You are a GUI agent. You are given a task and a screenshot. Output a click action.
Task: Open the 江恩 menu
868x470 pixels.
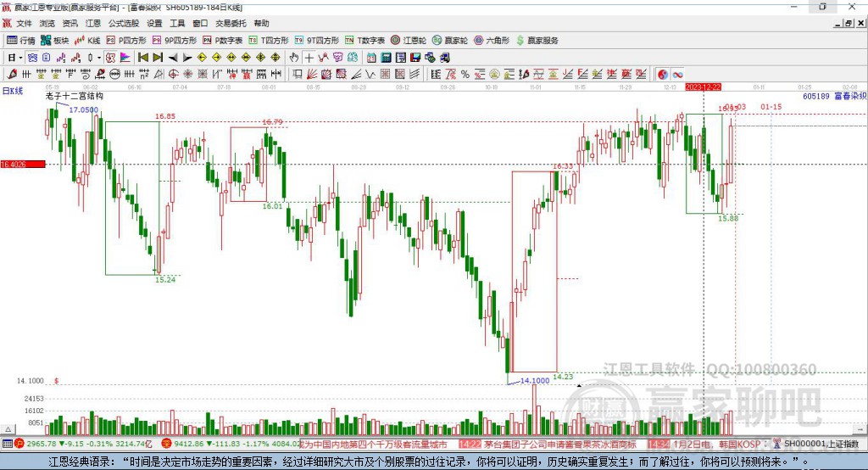93,23
